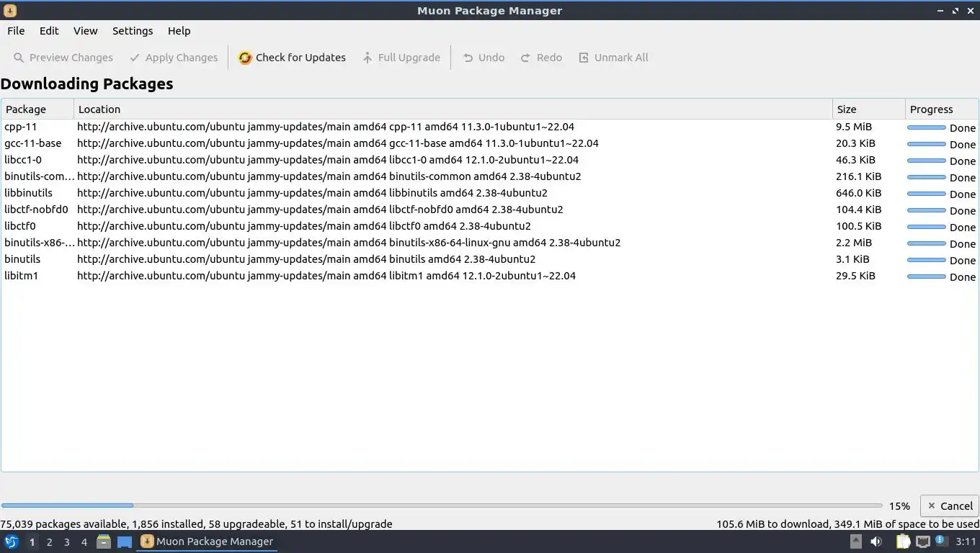Click Muon Package Manager taskbar entry

(x=208, y=541)
